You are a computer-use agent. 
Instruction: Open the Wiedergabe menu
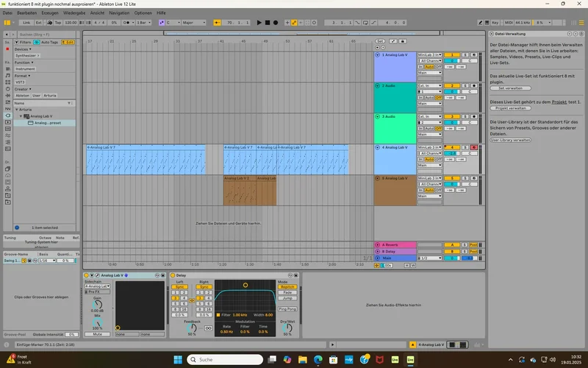[x=74, y=13]
